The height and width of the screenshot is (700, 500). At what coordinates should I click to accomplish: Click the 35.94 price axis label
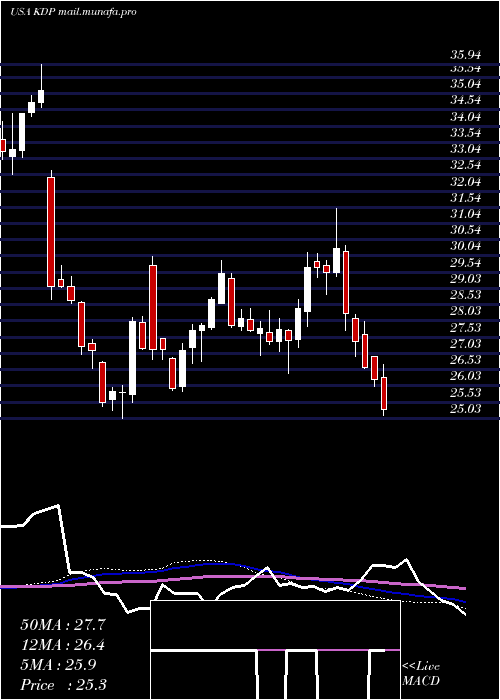pos(466,55)
